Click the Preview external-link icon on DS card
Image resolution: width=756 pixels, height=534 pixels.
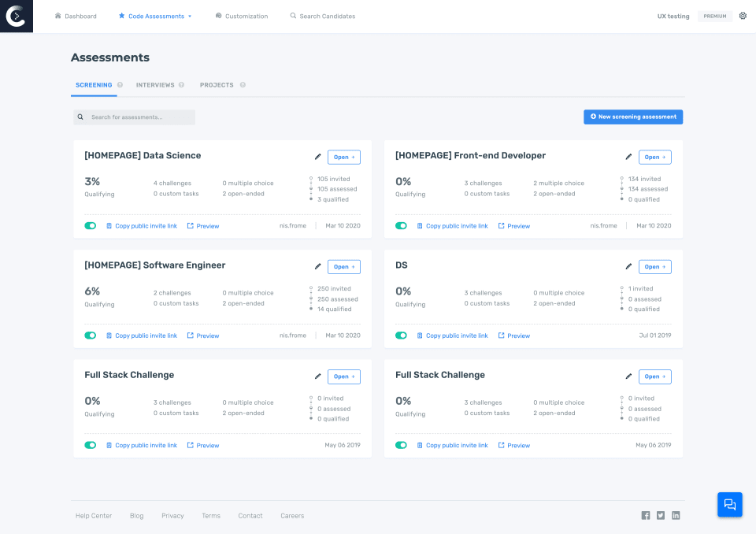click(x=502, y=335)
